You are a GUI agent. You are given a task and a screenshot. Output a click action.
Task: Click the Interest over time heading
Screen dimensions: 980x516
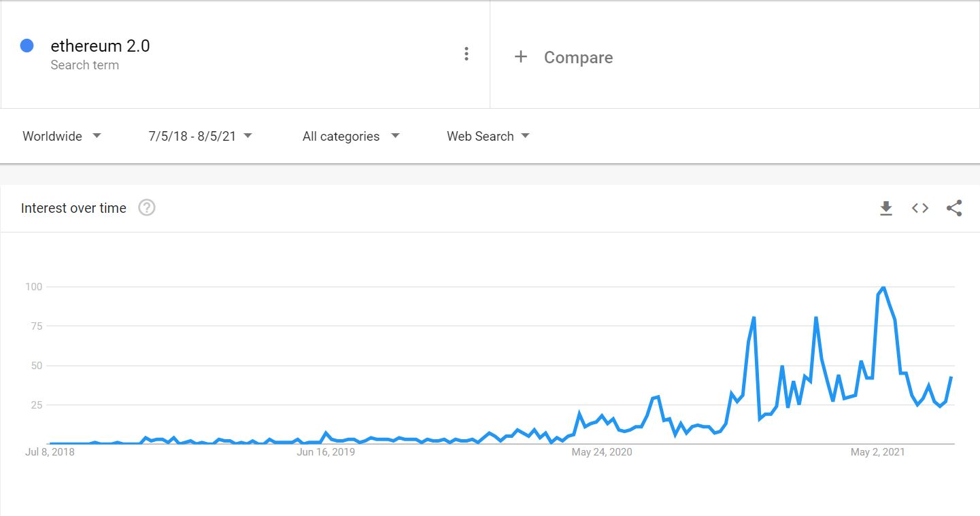73,208
